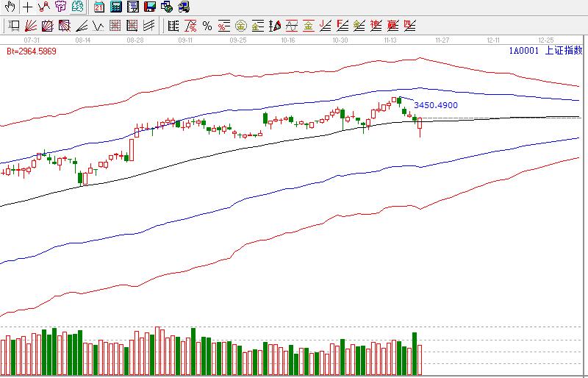Click the networked computers icon
Screen dimensions: 588x378
click(x=166, y=7)
